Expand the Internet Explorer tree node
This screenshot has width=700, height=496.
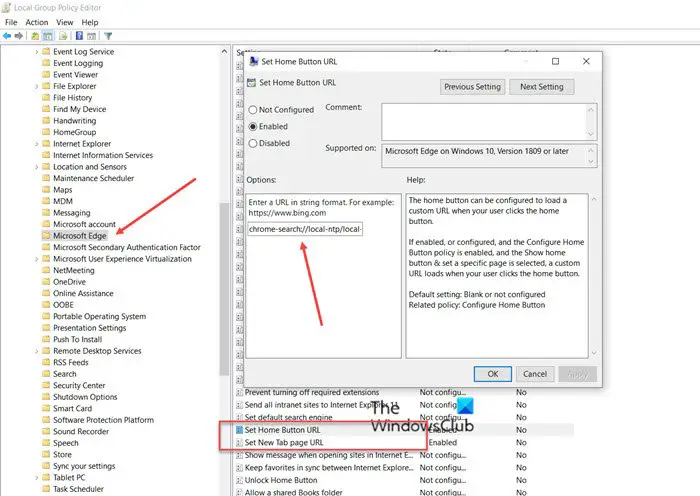[x=37, y=144]
